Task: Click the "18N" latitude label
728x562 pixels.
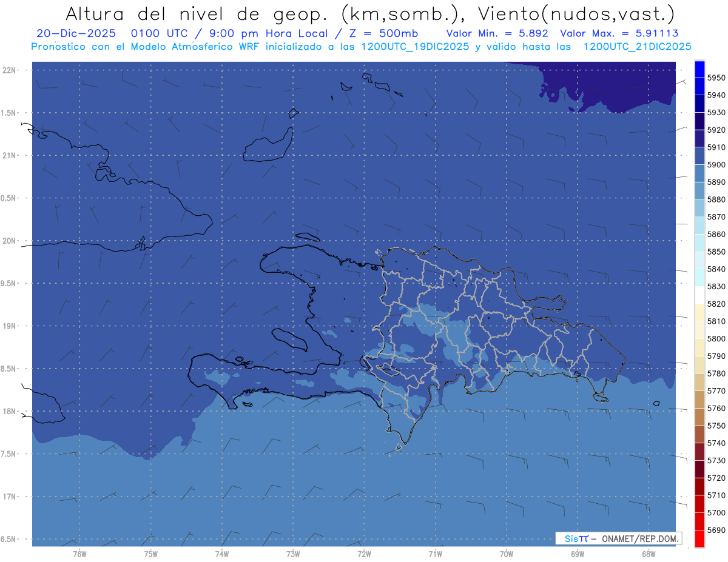Action: point(9,411)
